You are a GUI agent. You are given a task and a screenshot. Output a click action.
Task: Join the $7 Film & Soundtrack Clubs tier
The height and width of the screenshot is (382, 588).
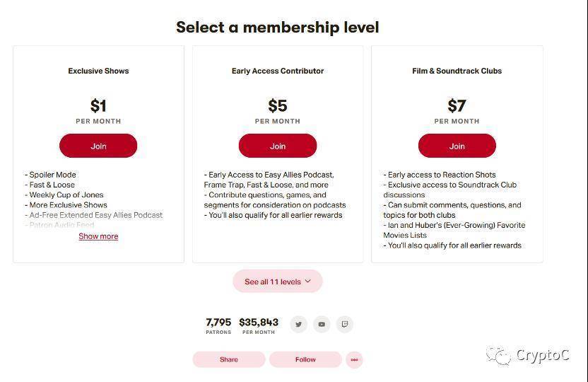pyautogui.click(x=457, y=146)
